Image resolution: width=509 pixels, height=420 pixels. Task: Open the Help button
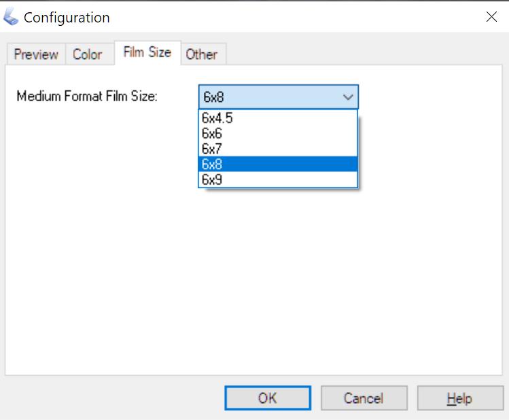(459, 398)
